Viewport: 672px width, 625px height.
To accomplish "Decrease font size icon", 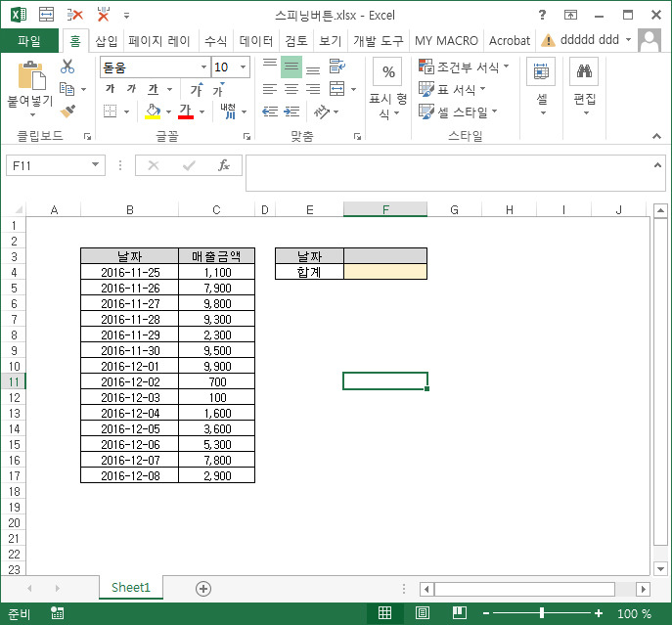I will point(218,89).
